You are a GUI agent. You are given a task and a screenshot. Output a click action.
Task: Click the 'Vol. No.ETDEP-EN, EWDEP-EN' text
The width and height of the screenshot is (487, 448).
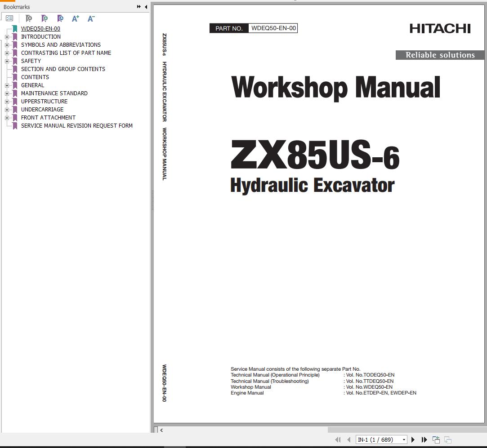(381, 393)
